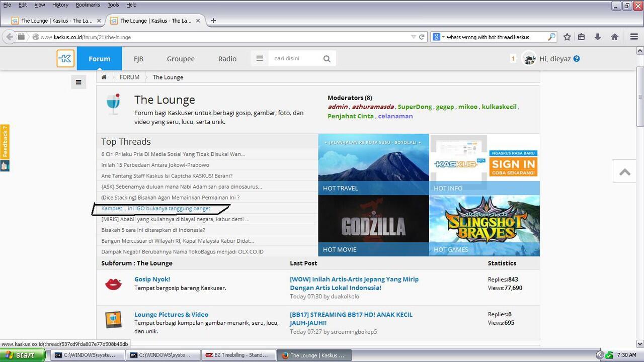Click the Kaskus logo icon
This screenshot has height=362, width=644.
click(65, 59)
